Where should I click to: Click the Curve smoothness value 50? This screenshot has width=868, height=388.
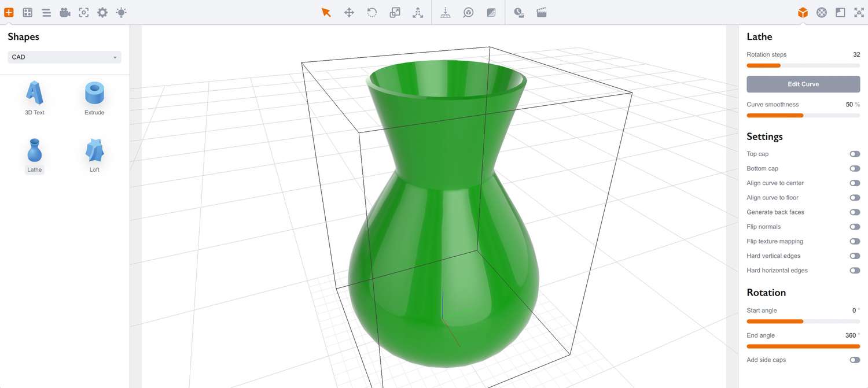[849, 105]
